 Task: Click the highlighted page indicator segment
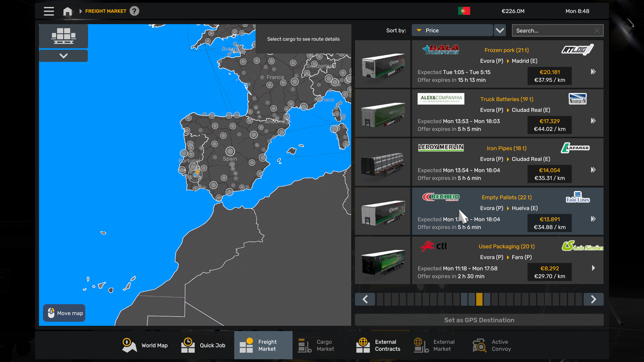click(479, 299)
